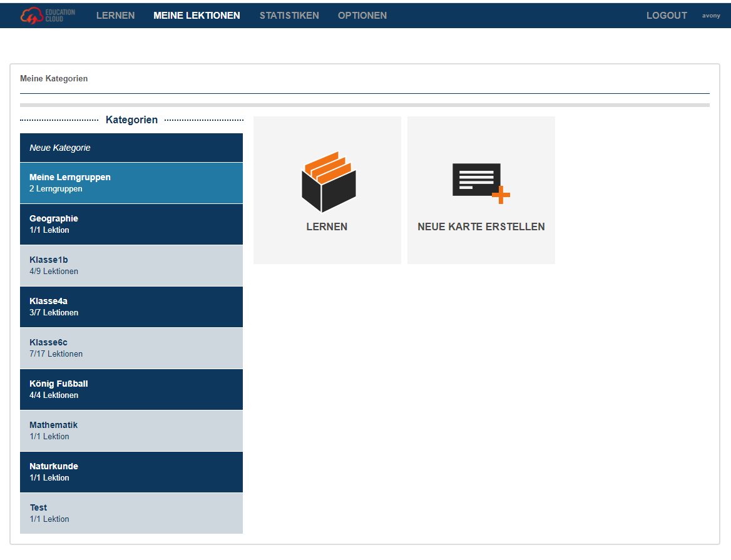This screenshot has width=731, height=560.
Task: Open the STATISTIKEN menu item
Action: [289, 16]
